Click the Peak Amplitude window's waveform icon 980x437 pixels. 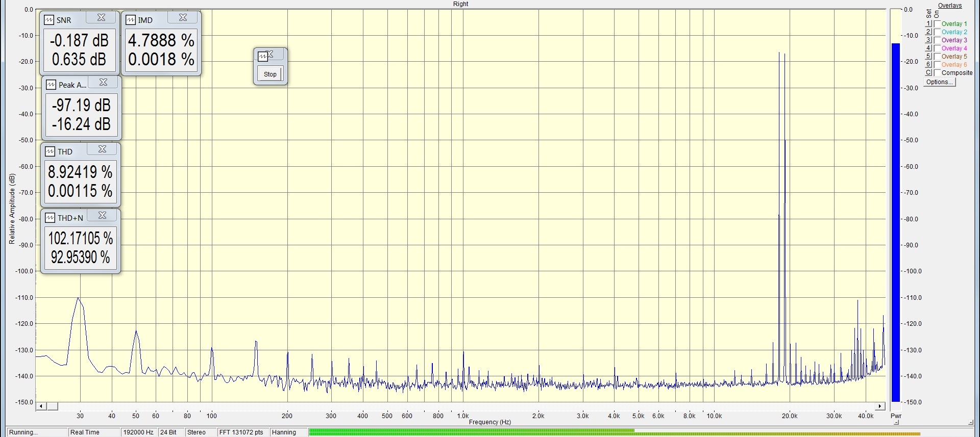click(51, 85)
